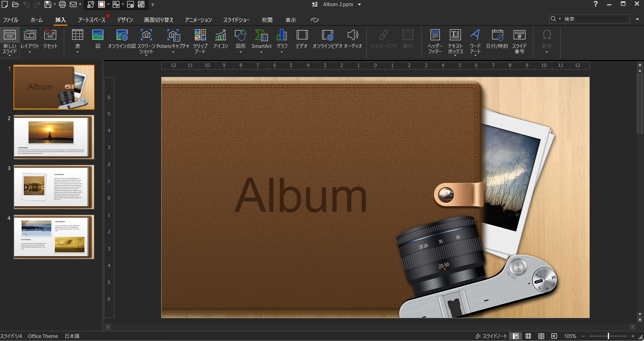Select slide 3 thumbnail

[54, 187]
